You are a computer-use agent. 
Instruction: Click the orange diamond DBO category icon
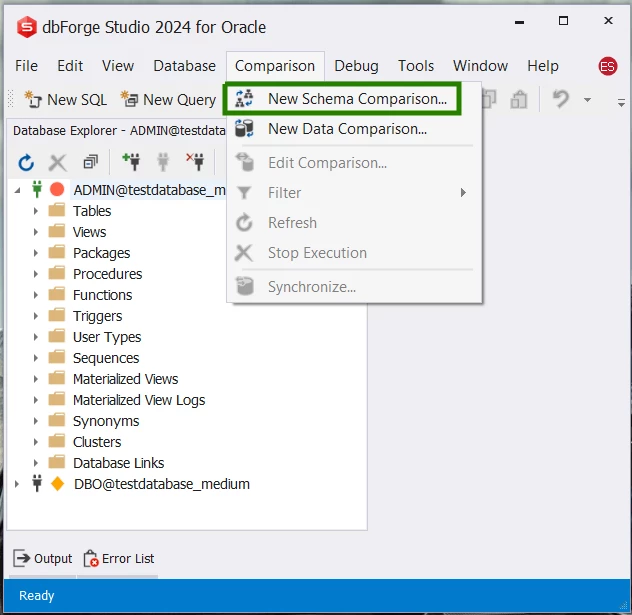point(57,483)
